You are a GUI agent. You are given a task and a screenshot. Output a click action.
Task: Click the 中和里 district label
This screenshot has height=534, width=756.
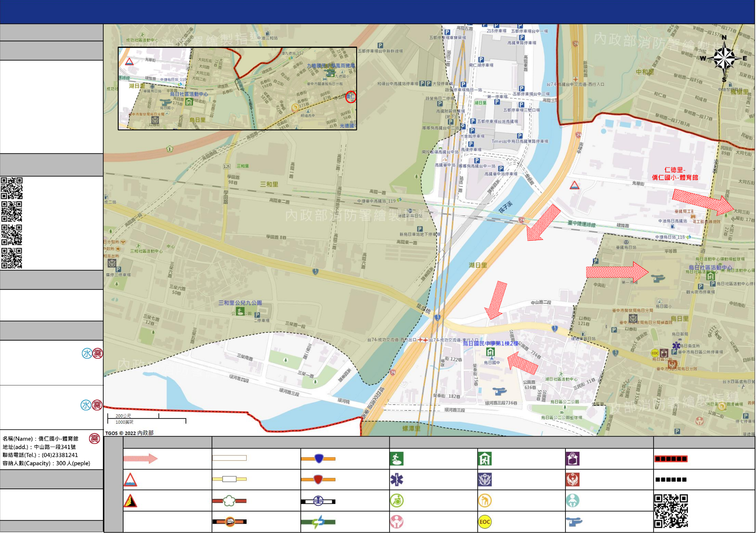pos(645,72)
